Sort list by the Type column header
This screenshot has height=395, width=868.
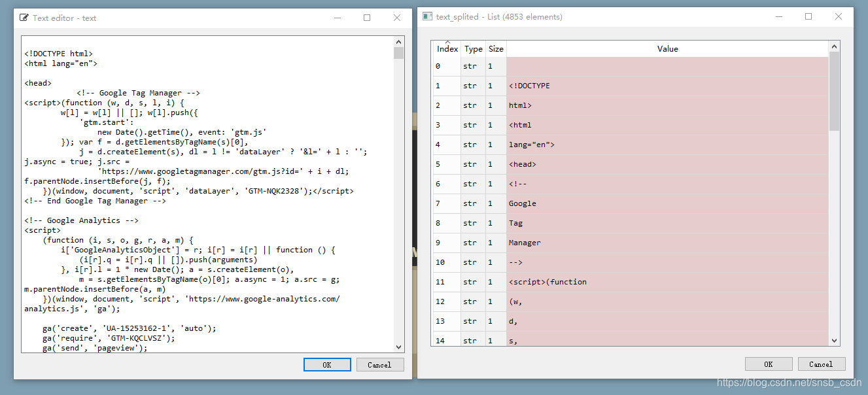473,49
